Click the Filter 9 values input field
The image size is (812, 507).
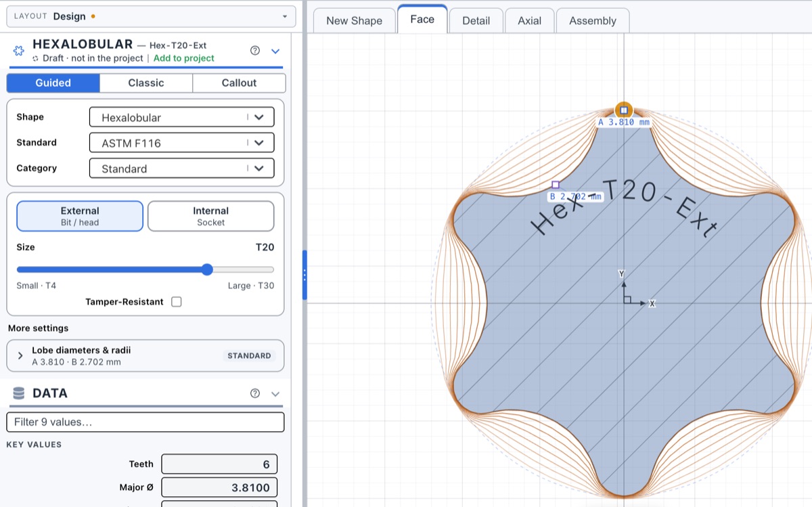(145, 422)
